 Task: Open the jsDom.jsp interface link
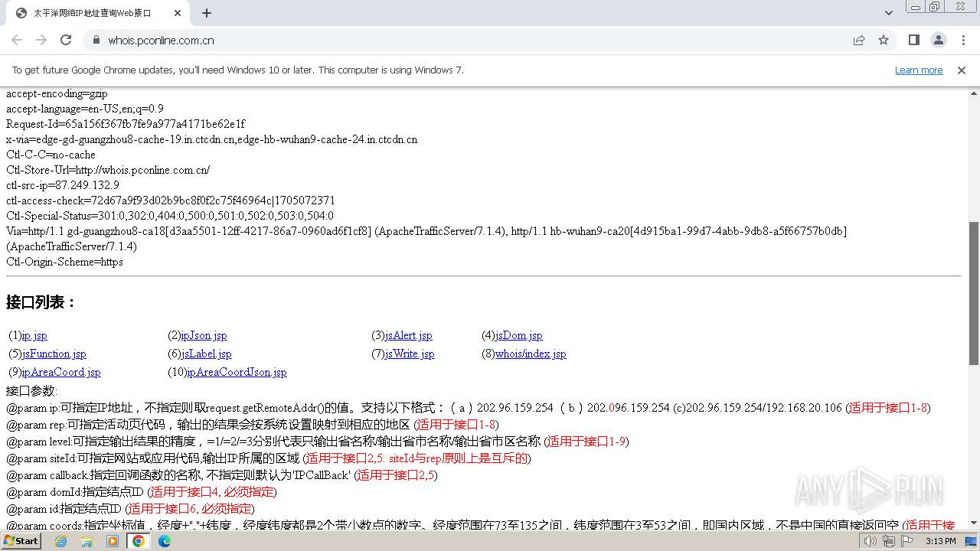[519, 336]
